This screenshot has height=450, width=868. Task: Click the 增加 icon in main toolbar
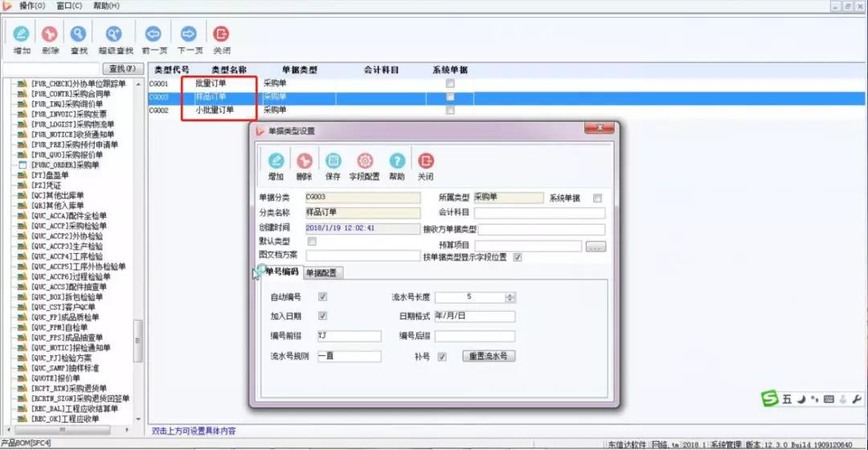(x=22, y=35)
